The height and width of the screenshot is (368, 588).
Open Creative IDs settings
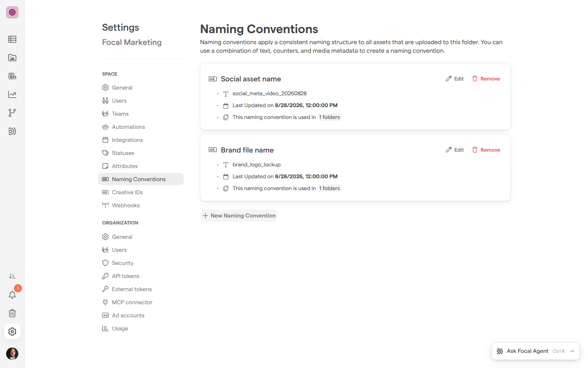point(141,192)
